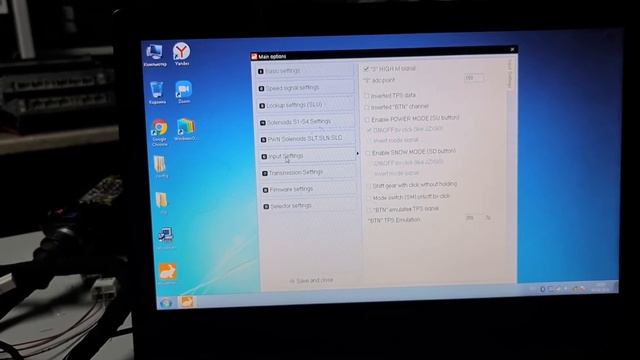Toggle Mode switch (SM) on/off by click
This screenshot has height=360, width=640.
[369, 198]
